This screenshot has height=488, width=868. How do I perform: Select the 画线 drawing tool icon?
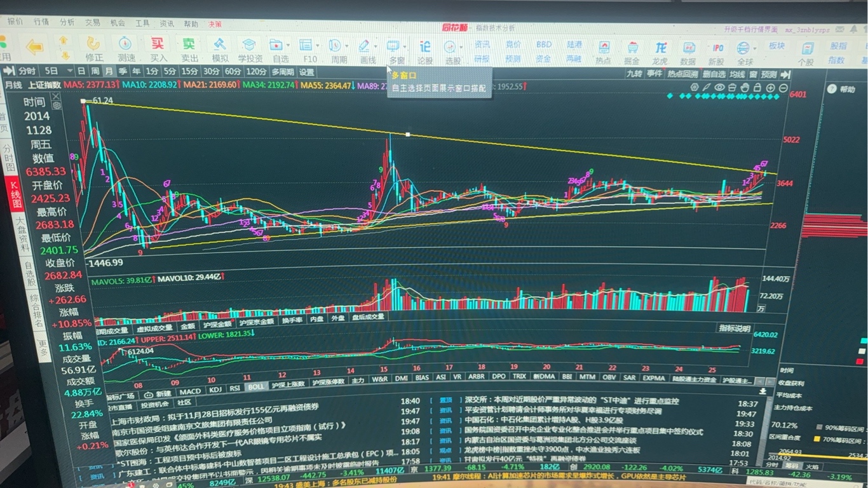364,46
